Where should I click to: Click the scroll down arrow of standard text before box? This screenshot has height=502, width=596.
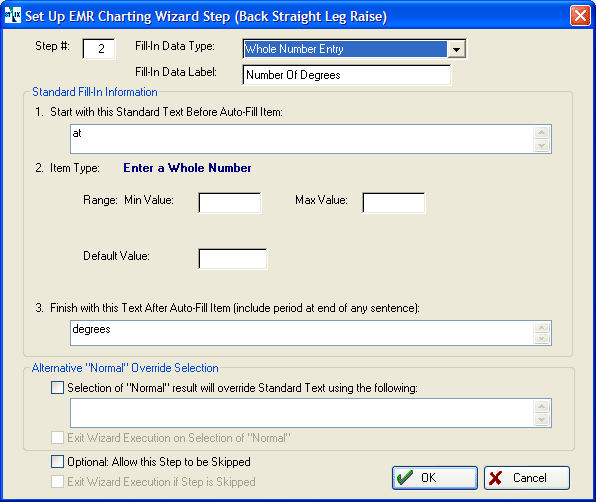pos(542,145)
